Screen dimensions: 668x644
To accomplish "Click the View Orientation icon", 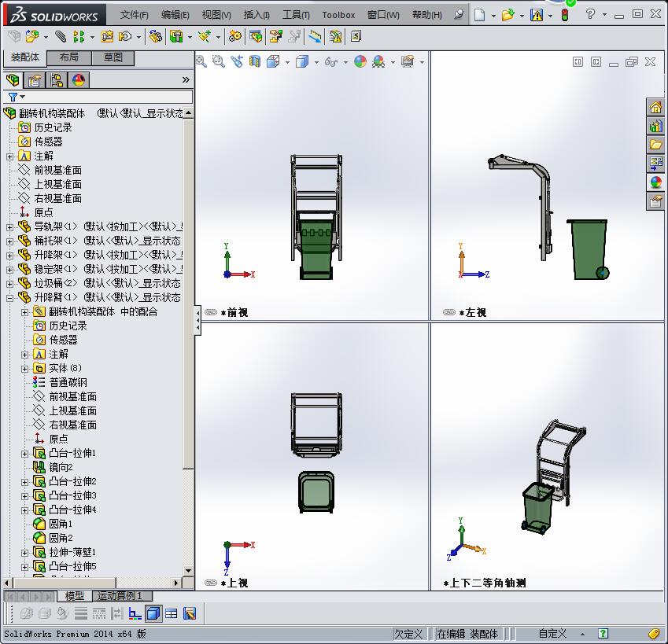I will click(273, 61).
